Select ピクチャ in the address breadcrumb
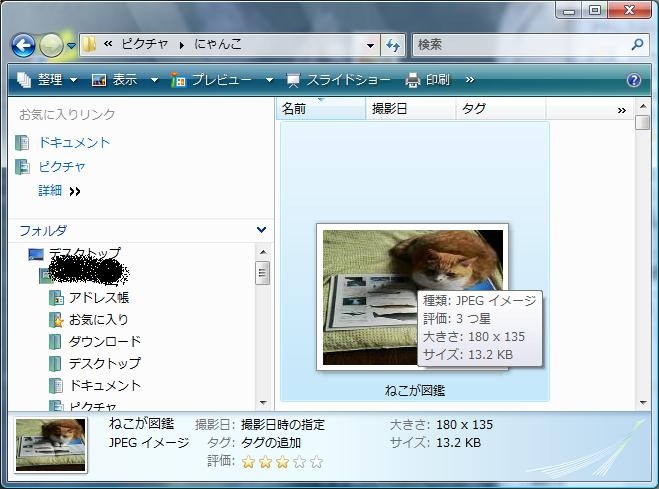Image resolution: width=659 pixels, height=489 pixels. click(145, 44)
